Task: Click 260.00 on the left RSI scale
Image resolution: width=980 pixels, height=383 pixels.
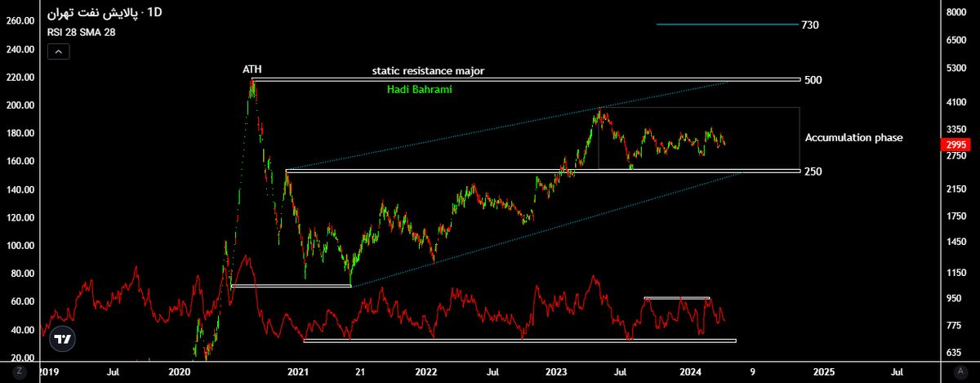Action: tap(20, 20)
